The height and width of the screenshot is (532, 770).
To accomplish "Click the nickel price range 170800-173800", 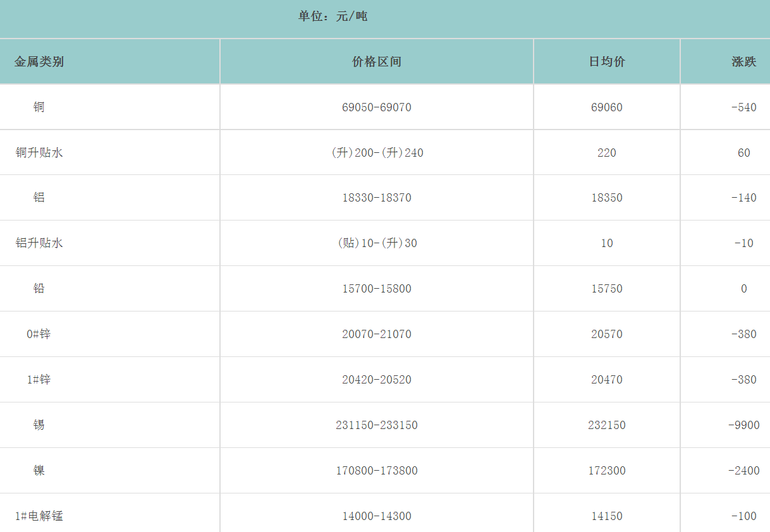I will point(377,471).
